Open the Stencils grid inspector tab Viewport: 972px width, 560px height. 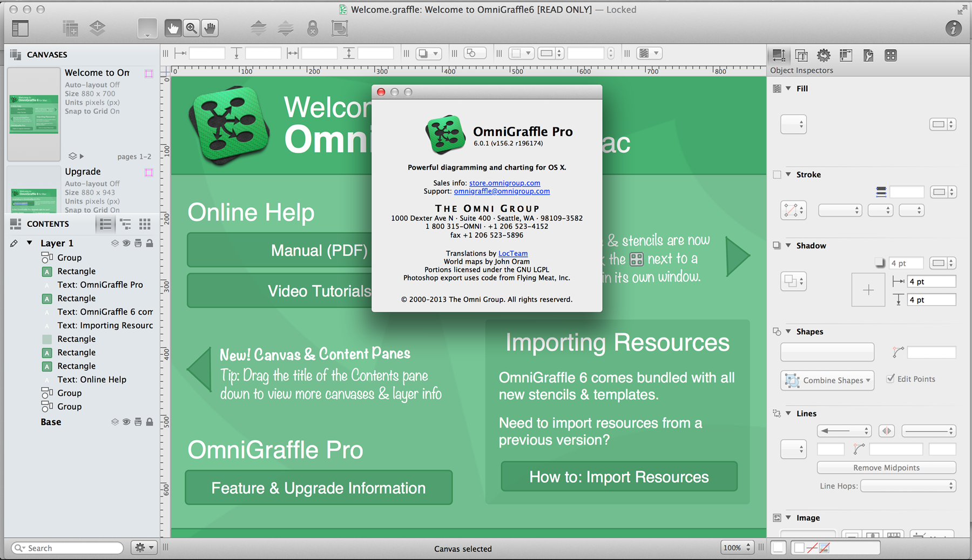coord(890,55)
